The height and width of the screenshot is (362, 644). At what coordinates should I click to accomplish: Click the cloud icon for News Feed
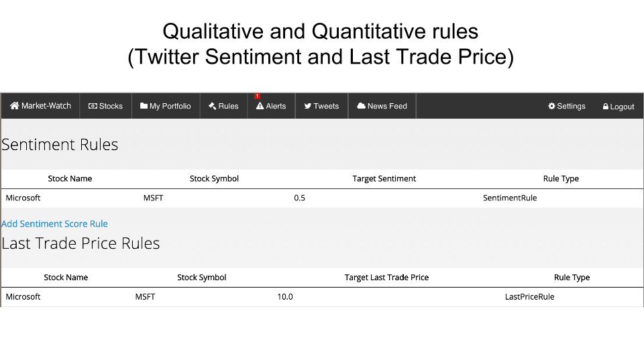(362, 106)
